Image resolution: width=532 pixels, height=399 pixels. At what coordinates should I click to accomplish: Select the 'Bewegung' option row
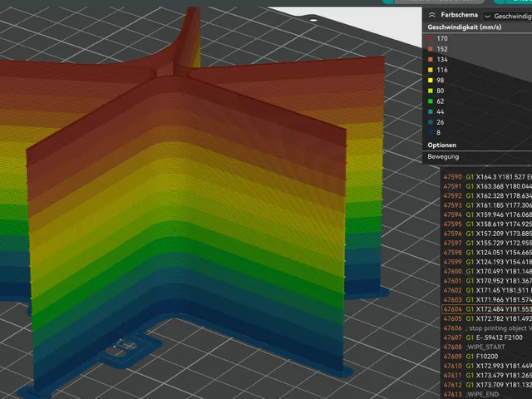click(x=477, y=157)
